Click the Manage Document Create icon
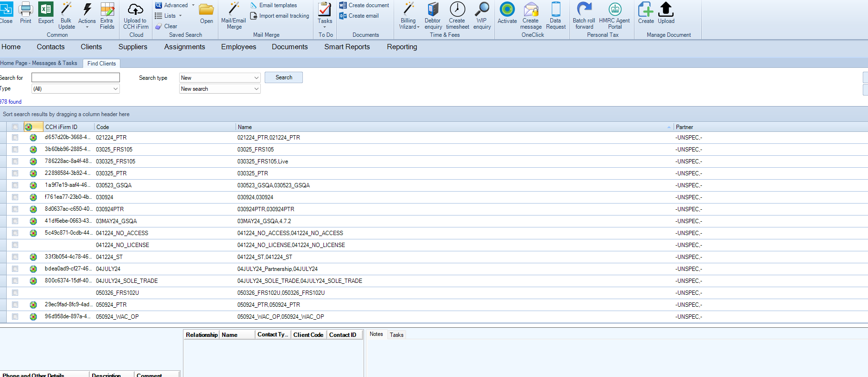 646,12
